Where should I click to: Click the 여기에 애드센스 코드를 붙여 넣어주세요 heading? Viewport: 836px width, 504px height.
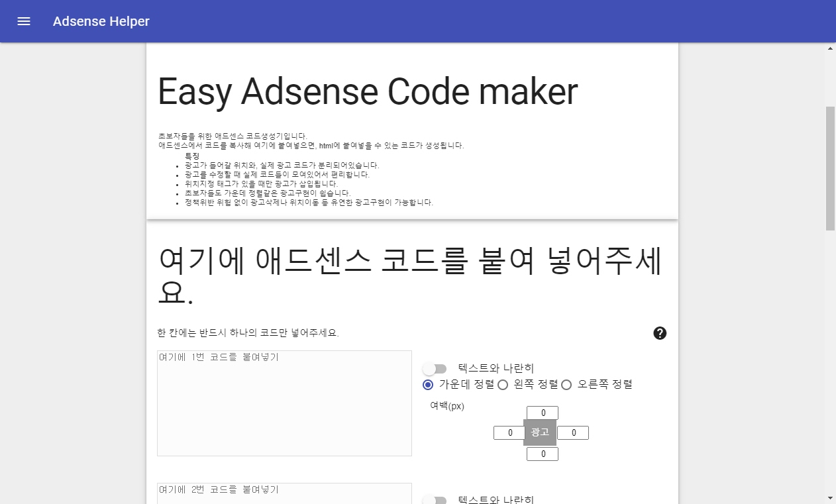(x=411, y=276)
